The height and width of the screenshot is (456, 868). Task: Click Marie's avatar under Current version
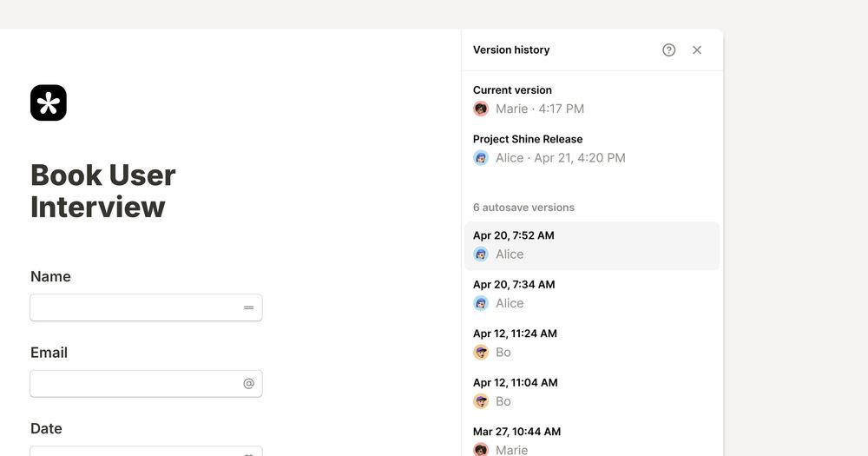(481, 109)
